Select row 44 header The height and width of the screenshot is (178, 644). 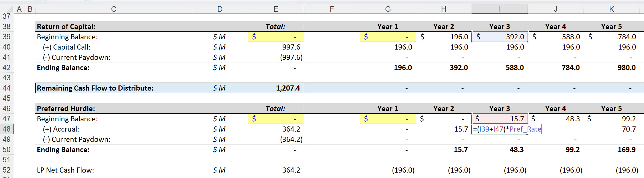pyautogui.click(x=7, y=88)
